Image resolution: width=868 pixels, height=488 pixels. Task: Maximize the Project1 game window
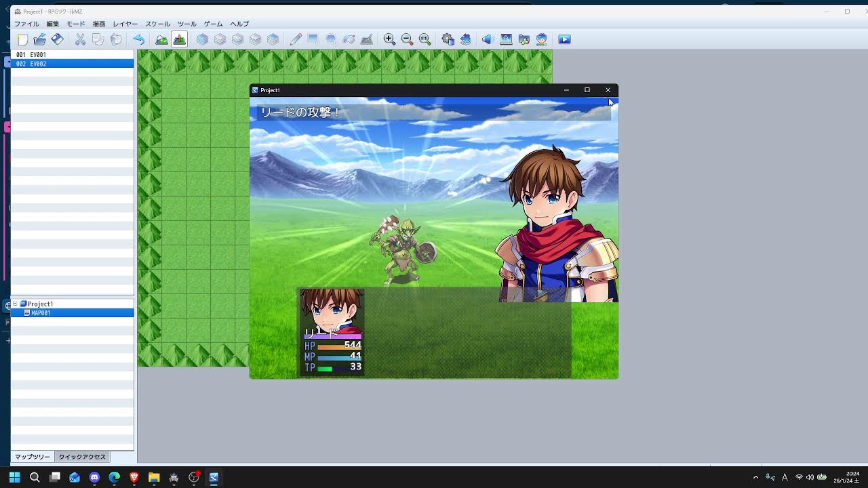pos(587,90)
